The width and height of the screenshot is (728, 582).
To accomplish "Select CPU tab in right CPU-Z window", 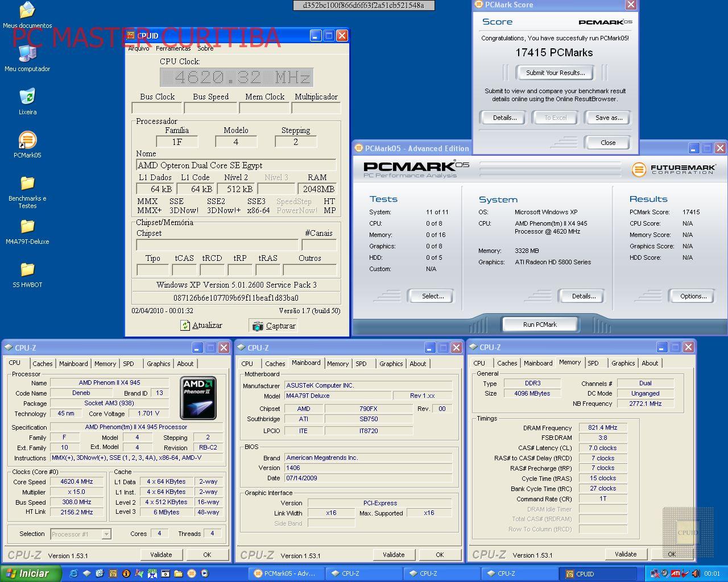I will (479, 363).
